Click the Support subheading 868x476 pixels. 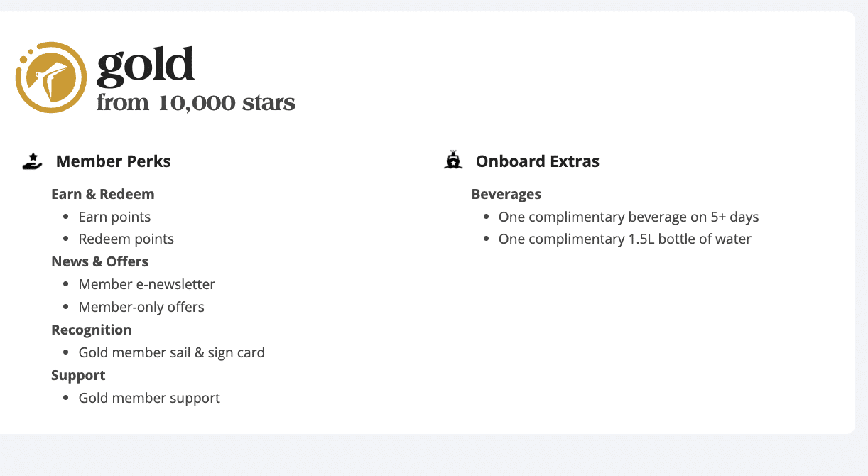click(x=78, y=375)
